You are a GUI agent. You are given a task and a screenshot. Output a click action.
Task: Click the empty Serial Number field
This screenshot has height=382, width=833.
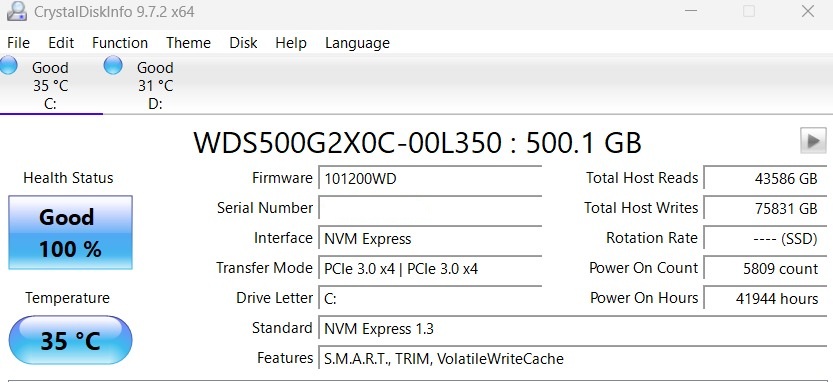(x=430, y=208)
